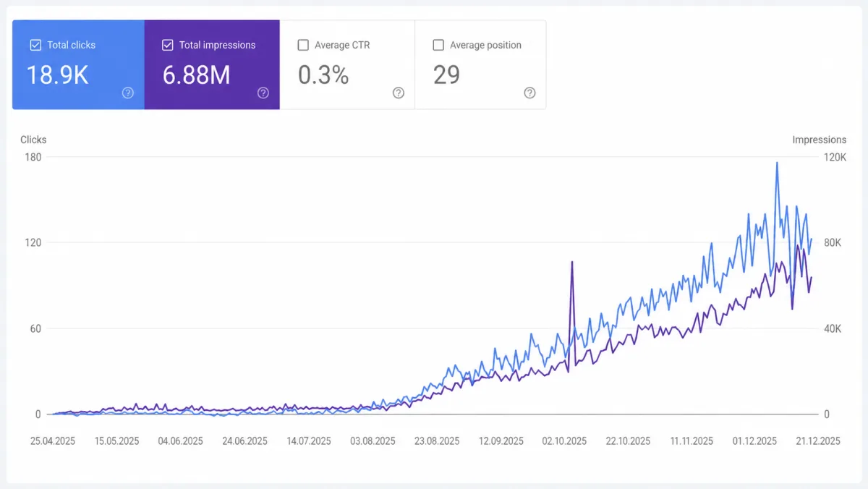868x489 pixels.
Task: Click the Impressions axis title
Action: pyautogui.click(x=819, y=140)
